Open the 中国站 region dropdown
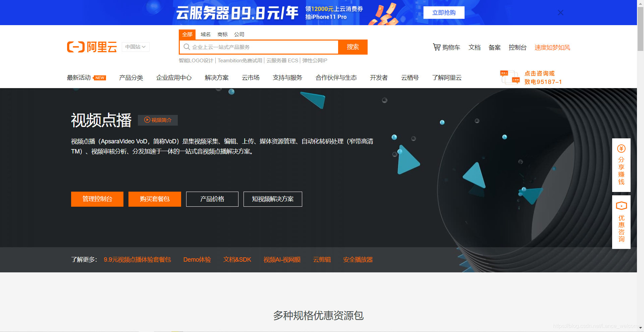This screenshot has height=332, width=644. tap(136, 47)
